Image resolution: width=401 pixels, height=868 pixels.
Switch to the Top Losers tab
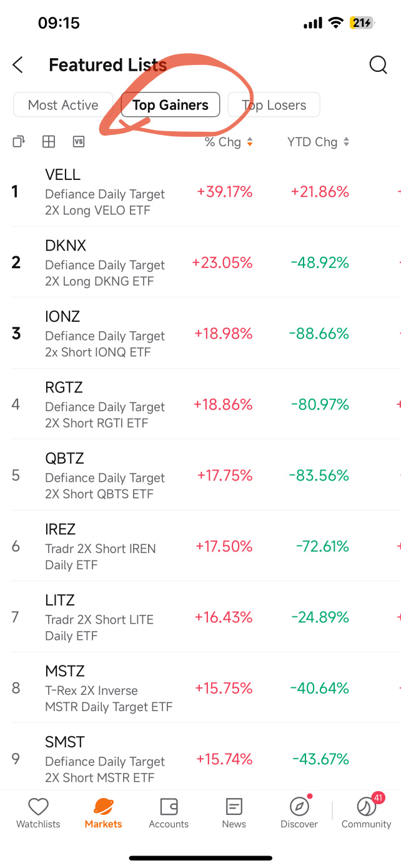(x=274, y=105)
